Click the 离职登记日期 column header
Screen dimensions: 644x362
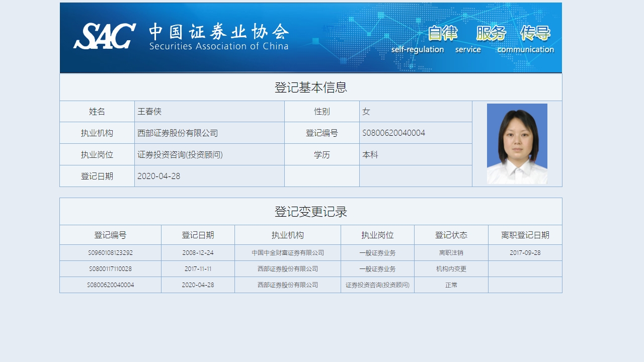pyautogui.click(x=525, y=235)
